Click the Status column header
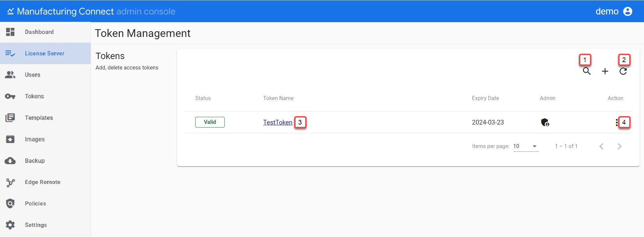 coord(203,98)
